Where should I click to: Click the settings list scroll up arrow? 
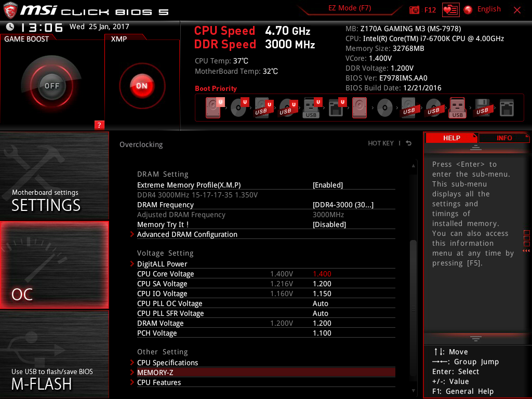(x=413, y=166)
